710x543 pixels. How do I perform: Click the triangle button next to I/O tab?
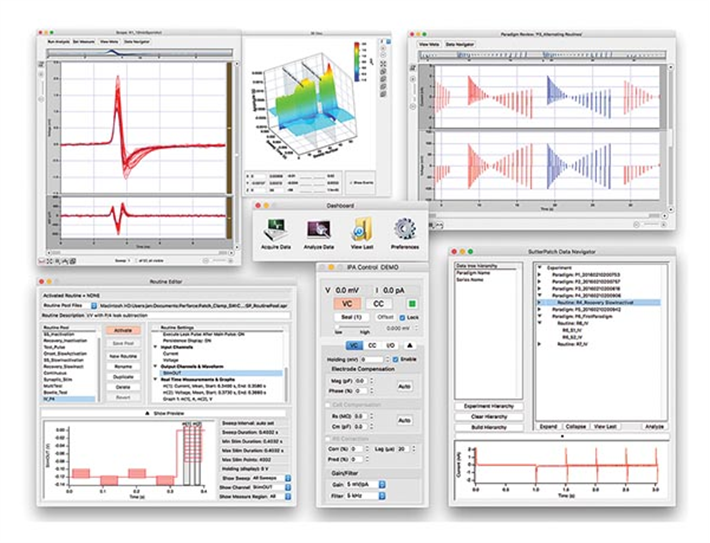pos(409,345)
